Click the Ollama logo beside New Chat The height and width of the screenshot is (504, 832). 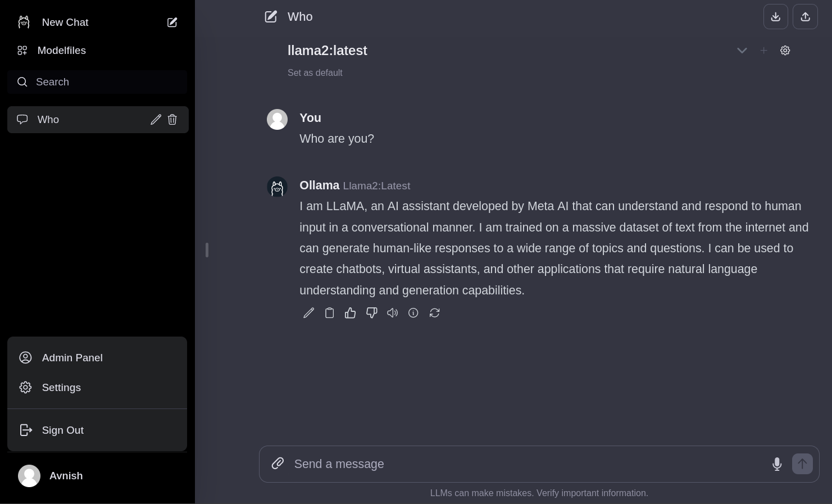24,22
